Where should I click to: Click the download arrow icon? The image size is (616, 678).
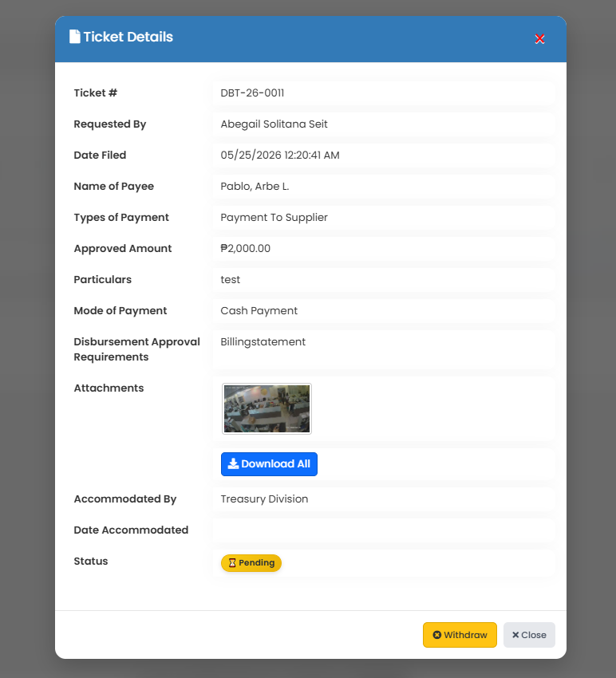pos(233,463)
